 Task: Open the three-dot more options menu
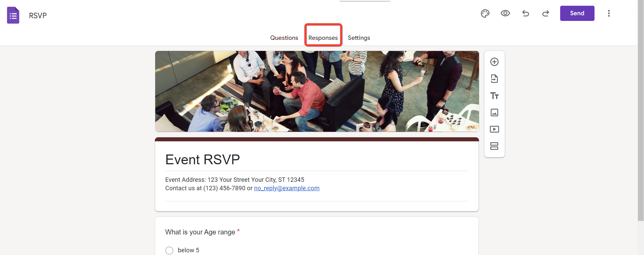(x=609, y=13)
